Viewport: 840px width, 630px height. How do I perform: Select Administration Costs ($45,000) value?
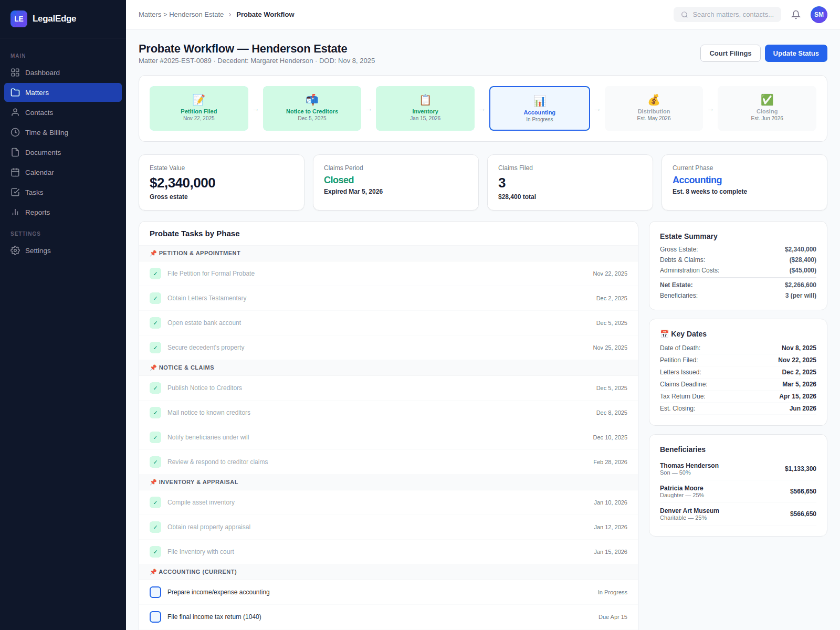[x=802, y=270]
